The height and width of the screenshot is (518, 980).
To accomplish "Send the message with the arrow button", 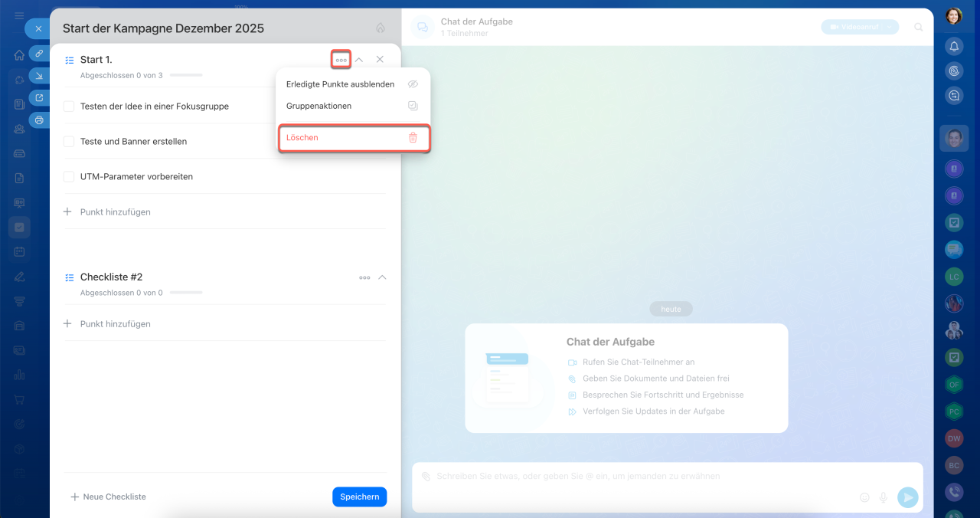I will click(907, 497).
